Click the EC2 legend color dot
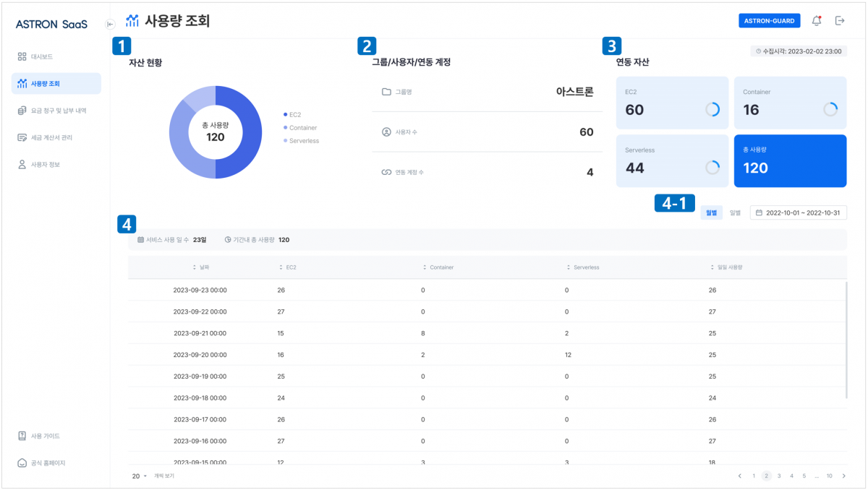868x490 pixels. point(285,114)
